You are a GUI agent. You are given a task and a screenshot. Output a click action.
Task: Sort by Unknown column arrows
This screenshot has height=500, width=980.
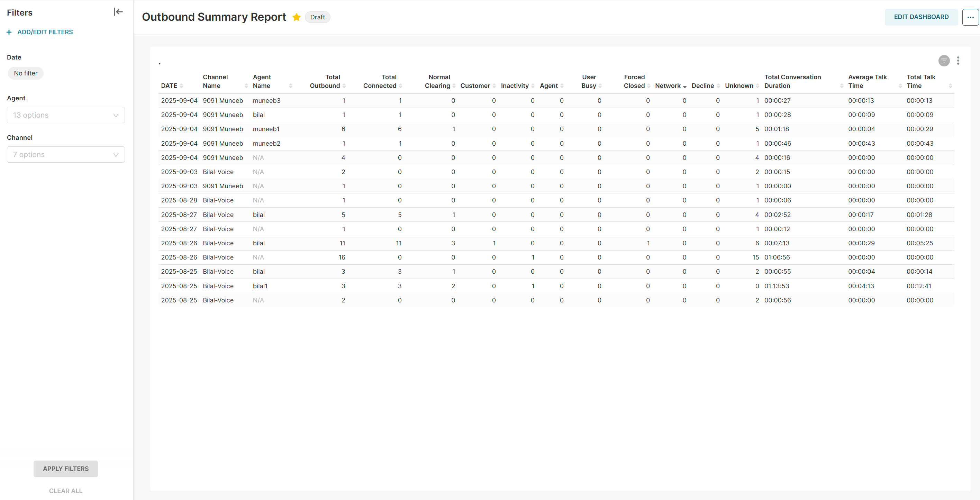point(757,86)
